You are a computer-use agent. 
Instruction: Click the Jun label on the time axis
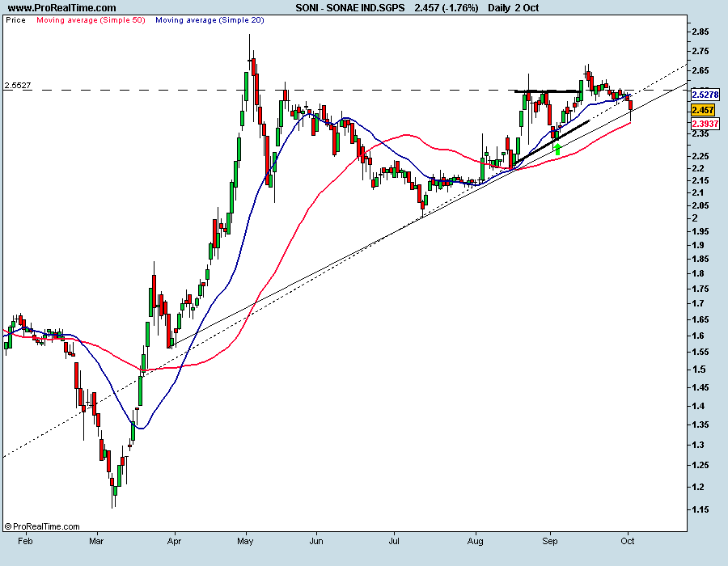(x=316, y=541)
